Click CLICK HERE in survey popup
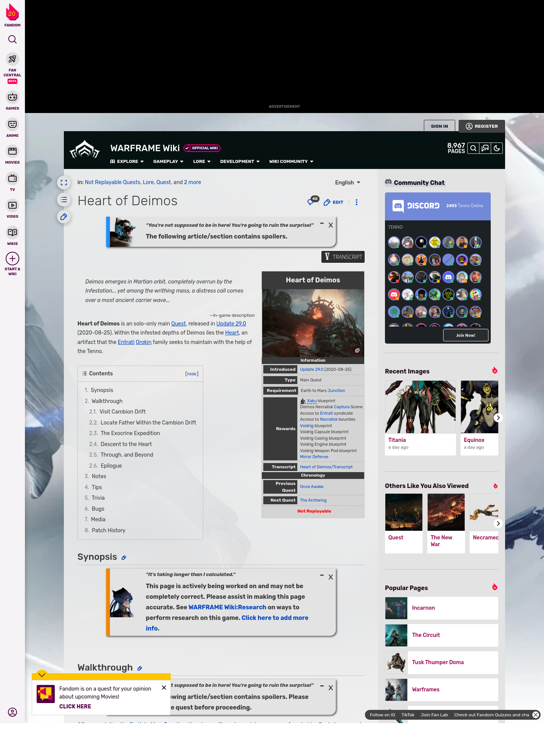This screenshot has height=756, width=544. pyautogui.click(x=75, y=706)
